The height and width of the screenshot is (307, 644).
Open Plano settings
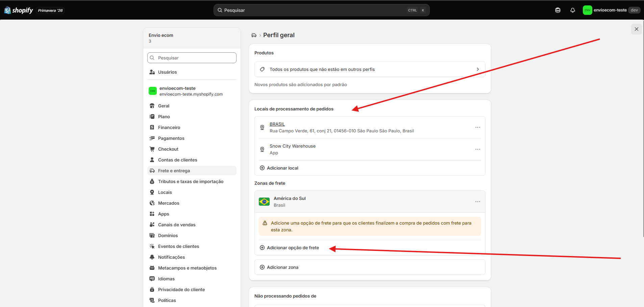(x=192, y=117)
